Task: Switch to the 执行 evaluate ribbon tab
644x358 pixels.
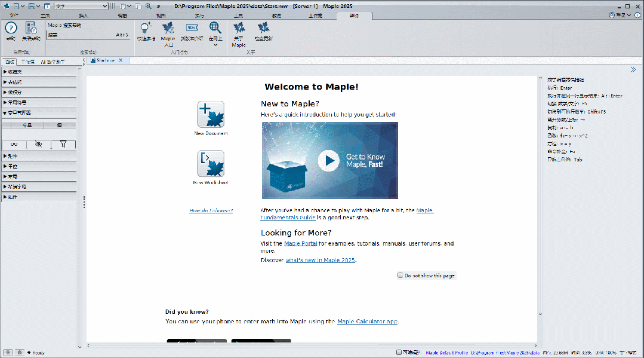Action: click(199, 16)
